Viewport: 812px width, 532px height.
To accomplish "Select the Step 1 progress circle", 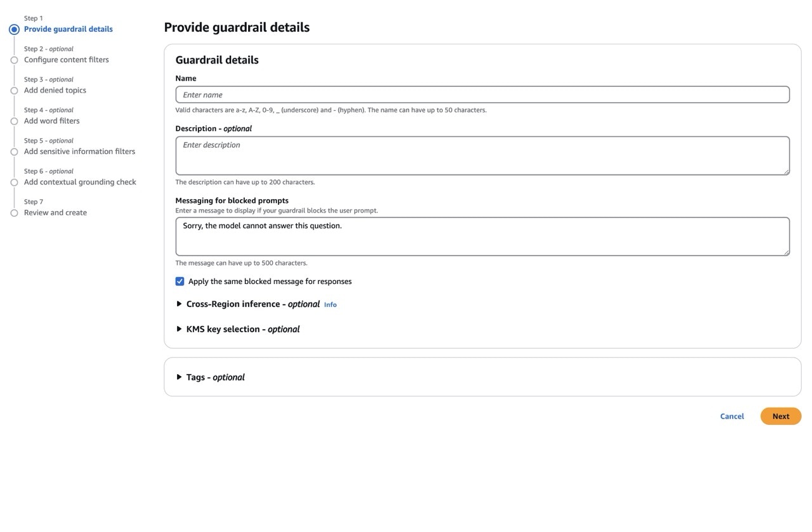I will pos(13,29).
